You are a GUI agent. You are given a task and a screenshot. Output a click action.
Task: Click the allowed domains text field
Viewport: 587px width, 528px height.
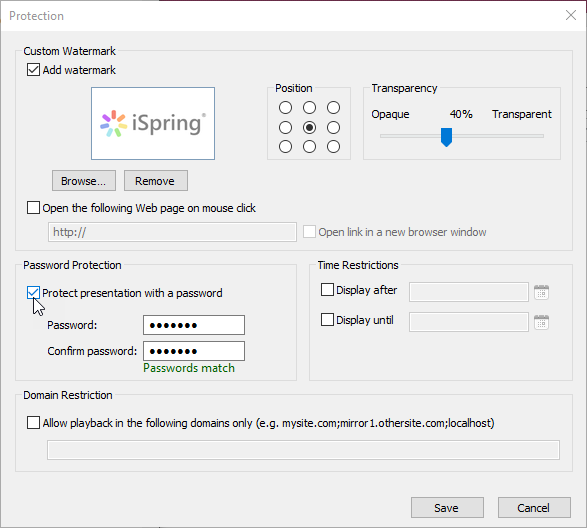tap(303, 450)
